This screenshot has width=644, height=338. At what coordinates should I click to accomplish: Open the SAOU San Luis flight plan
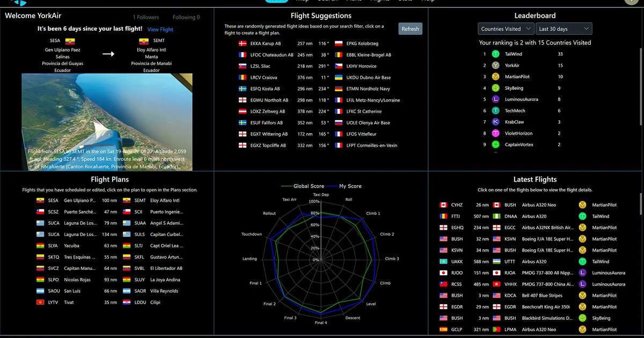point(111,291)
